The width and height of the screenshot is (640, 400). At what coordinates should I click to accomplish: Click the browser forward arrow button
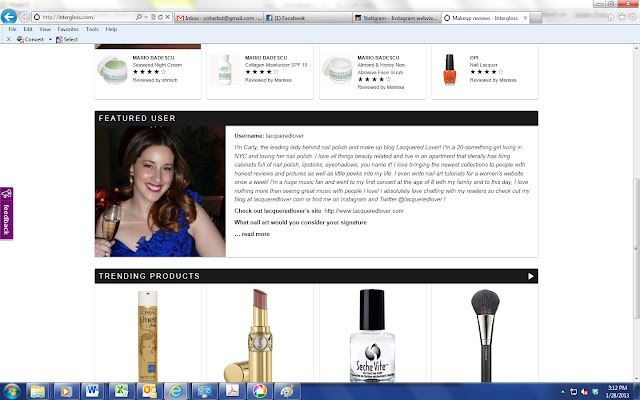tap(24, 17)
